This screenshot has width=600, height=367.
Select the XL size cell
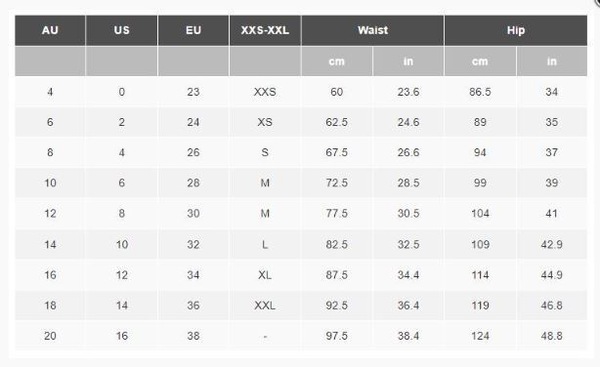(x=265, y=275)
